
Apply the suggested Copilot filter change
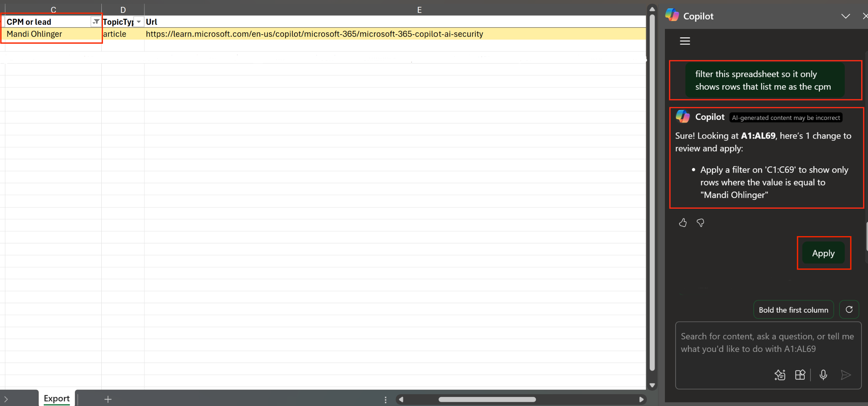(x=823, y=253)
